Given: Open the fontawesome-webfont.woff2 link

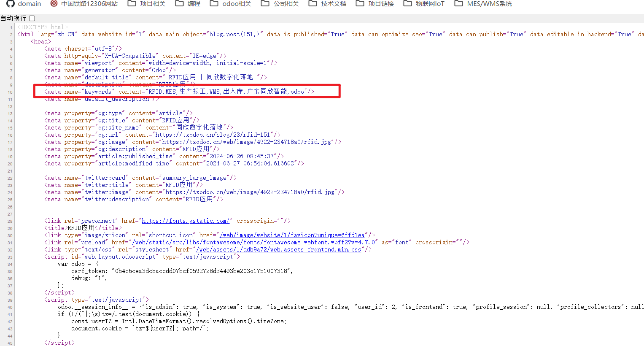Looking at the screenshot, I should 253,242.
